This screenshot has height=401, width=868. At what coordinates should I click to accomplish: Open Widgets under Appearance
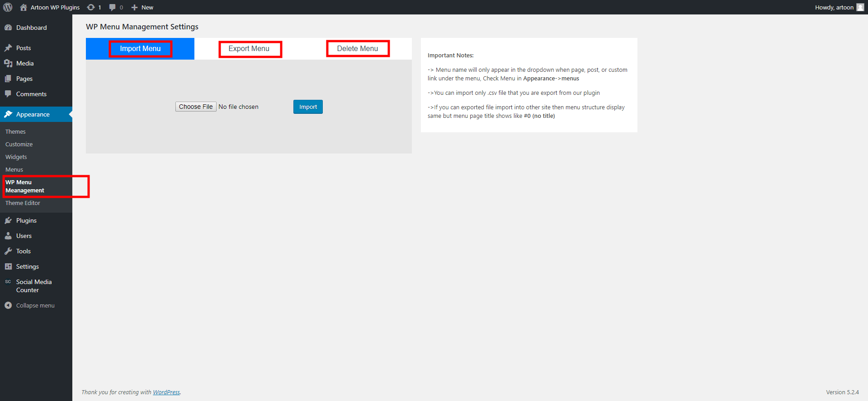click(x=16, y=157)
